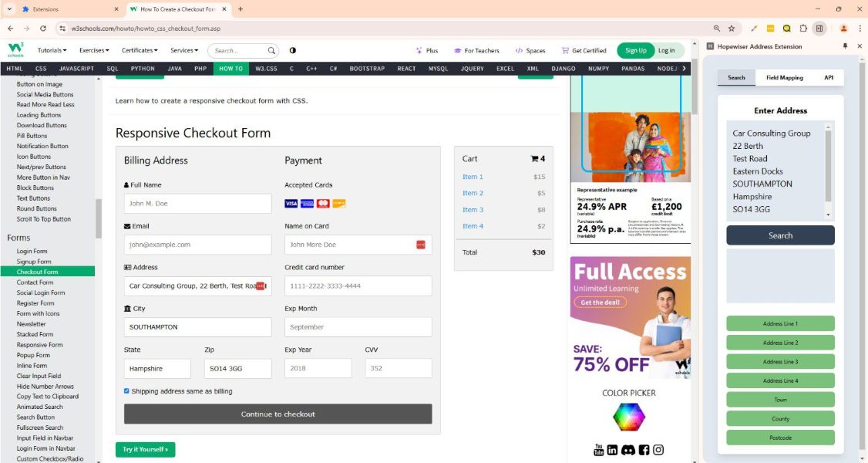Viewport: 868px width, 463px height.
Task: Toggle the browser side panel button
Action: [819, 29]
